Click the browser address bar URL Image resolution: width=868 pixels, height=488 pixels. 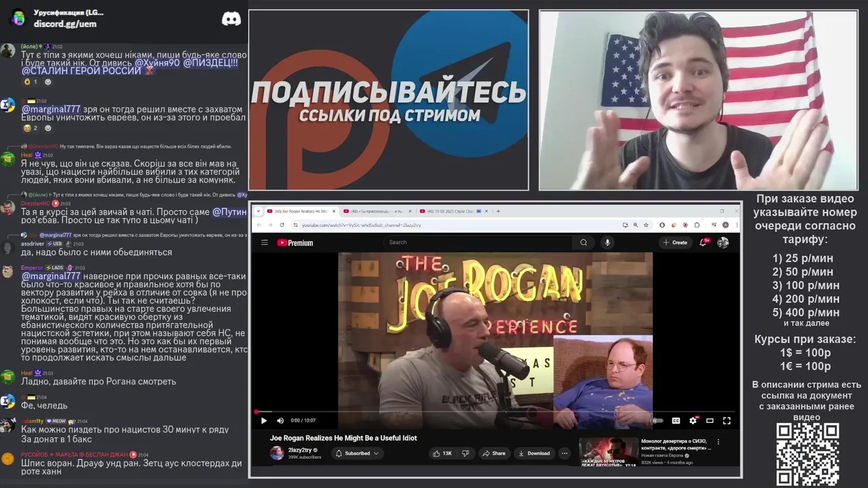coord(361,224)
